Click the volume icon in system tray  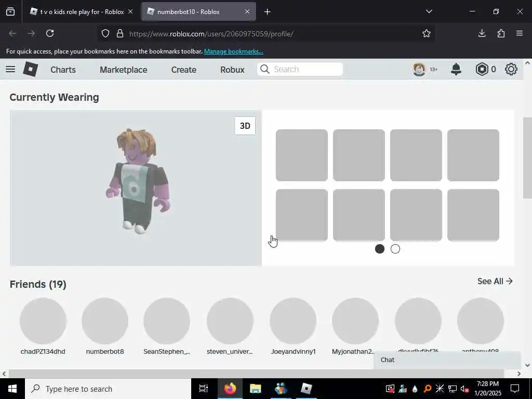[x=464, y=389]
